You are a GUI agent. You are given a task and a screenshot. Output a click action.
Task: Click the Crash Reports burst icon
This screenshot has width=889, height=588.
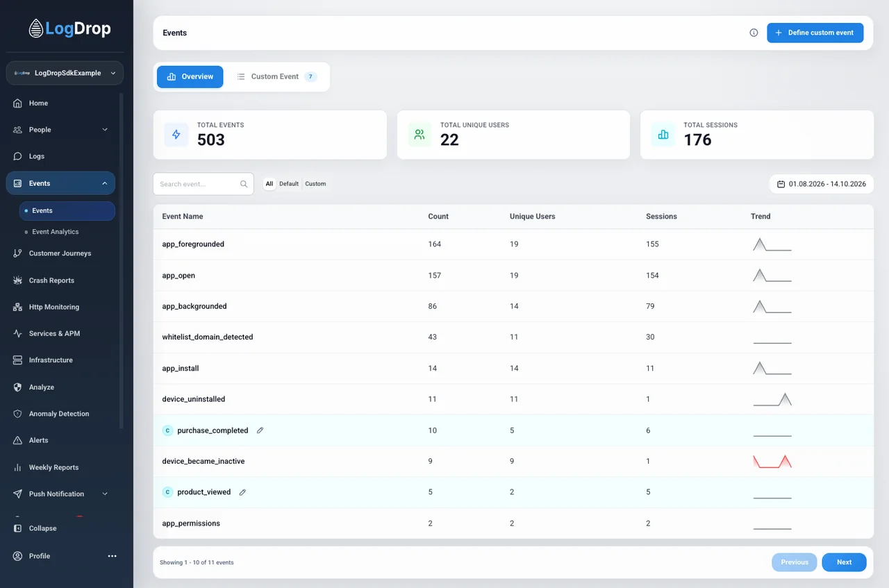tap(18, 280)
